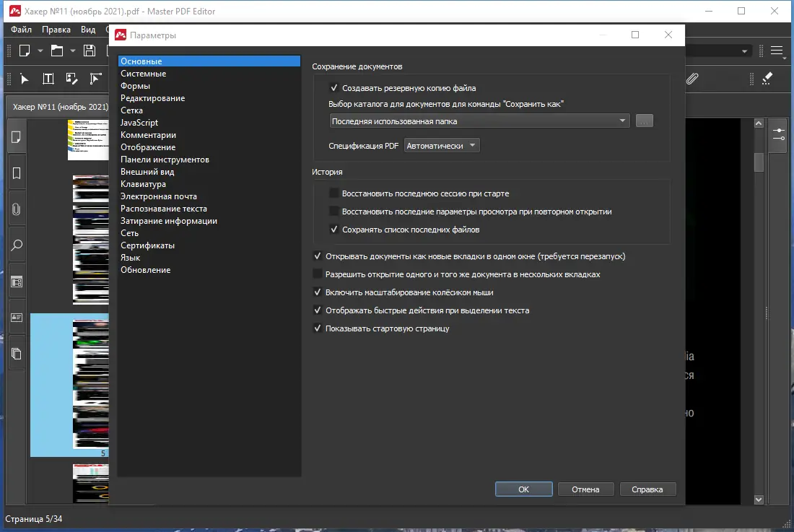794x532 pixels.
Task: Select the Обновление settings category
Action: click(x=209, y=270)
